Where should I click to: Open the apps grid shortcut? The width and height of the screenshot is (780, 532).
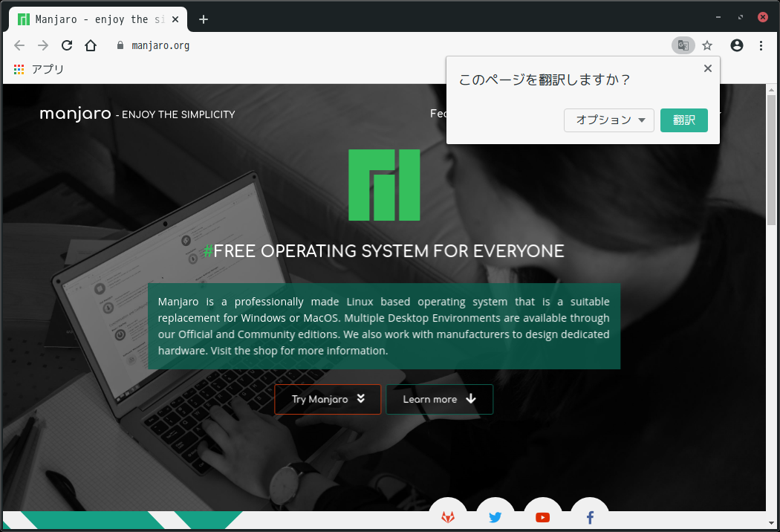(19, 70)
